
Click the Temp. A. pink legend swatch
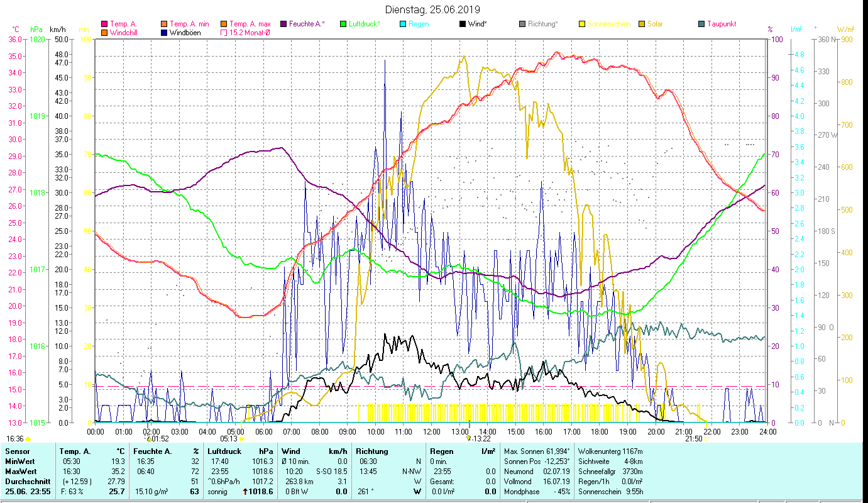click(x=104, y=25)
